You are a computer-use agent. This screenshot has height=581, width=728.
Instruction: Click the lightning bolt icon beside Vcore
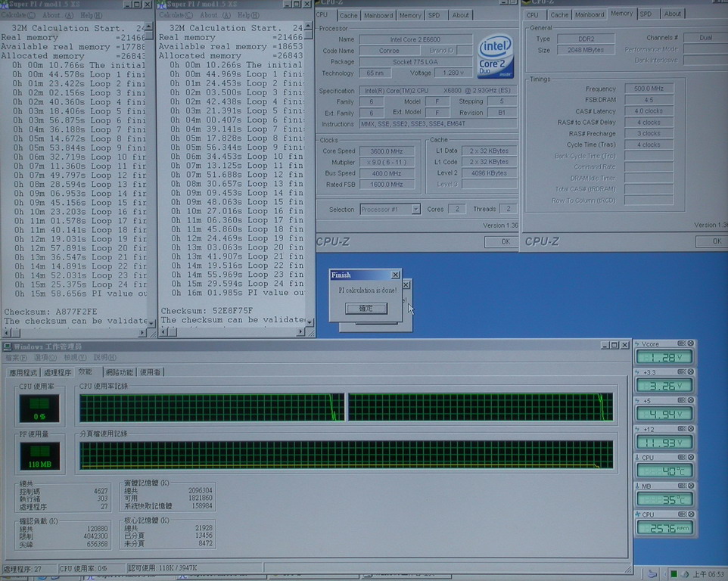[637, 344]
